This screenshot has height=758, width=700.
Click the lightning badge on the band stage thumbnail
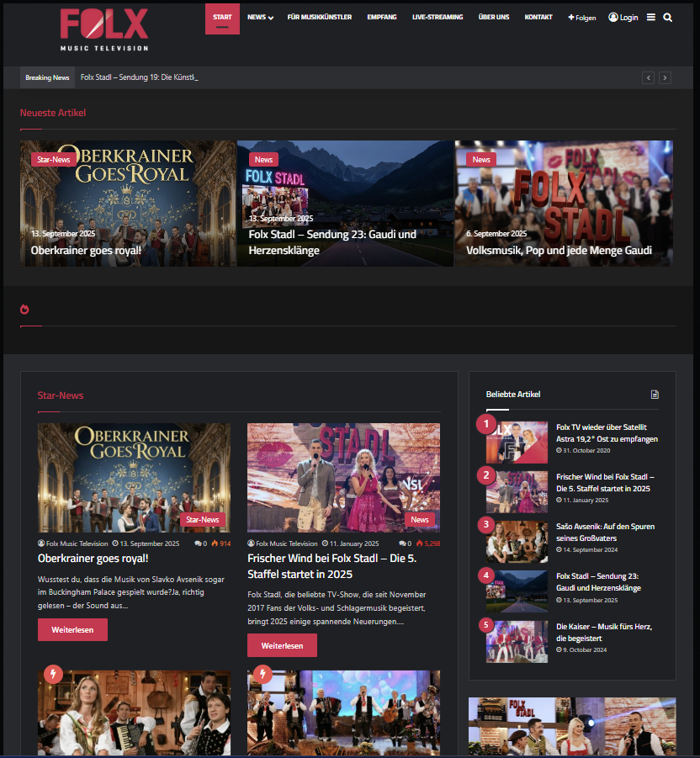262,673
